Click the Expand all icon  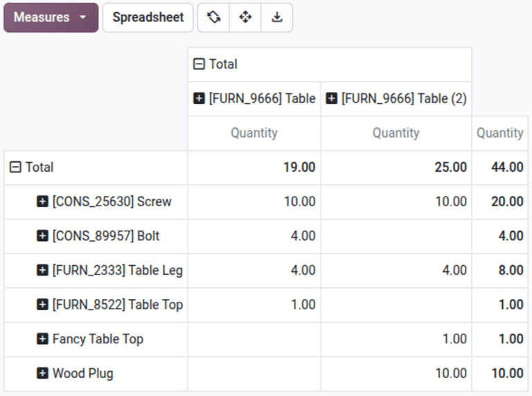click(x=245, y=17)
